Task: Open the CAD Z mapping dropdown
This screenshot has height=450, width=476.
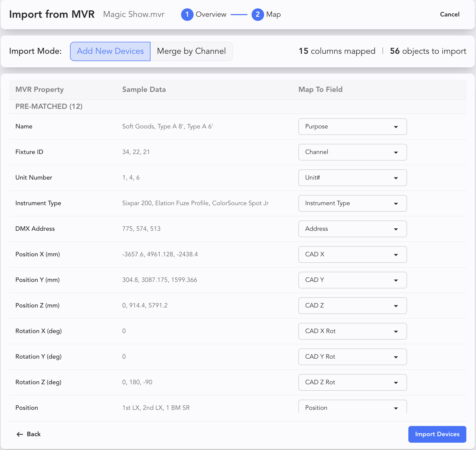Action: (352, 306)
